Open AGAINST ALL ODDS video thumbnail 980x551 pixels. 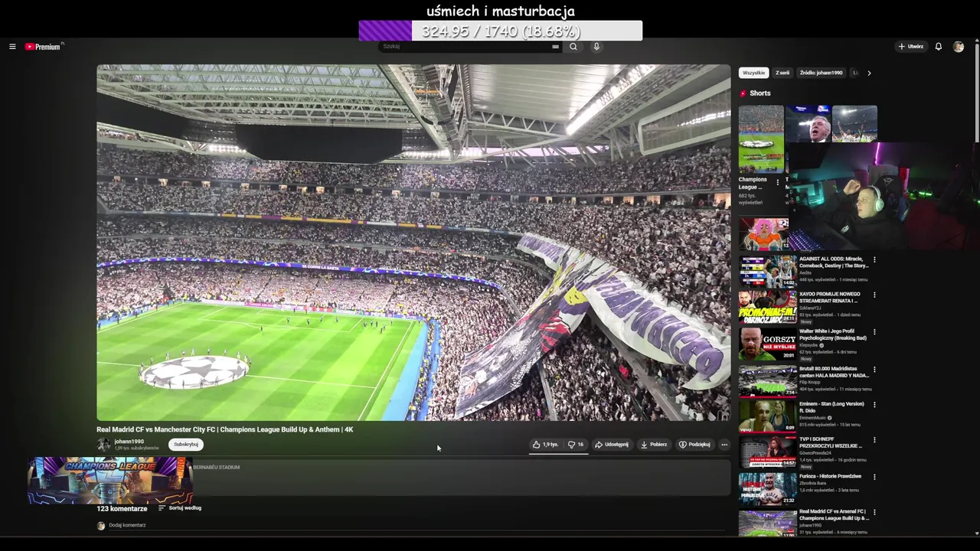[x=767, y=271]
